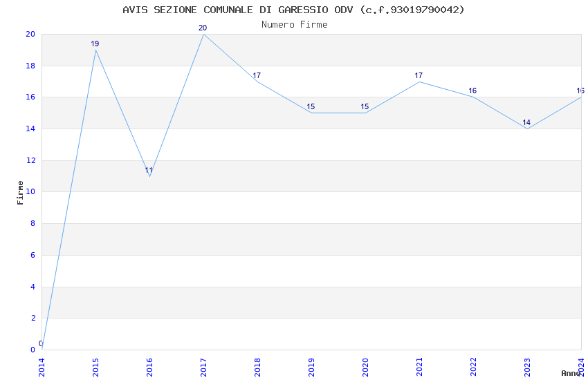Click x-axis year label 2019
The height and width of the screenshot is (380, 588).
(311, 368)
